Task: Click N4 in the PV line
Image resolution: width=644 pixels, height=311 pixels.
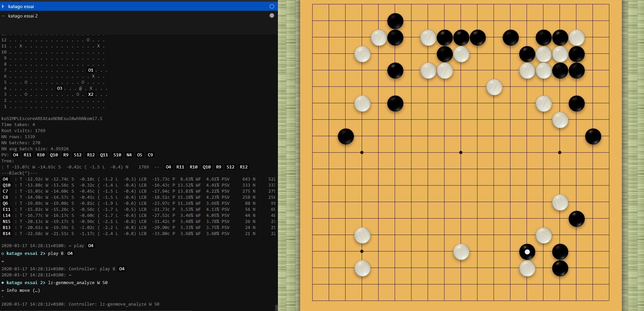Action: (x=129, y=155)
